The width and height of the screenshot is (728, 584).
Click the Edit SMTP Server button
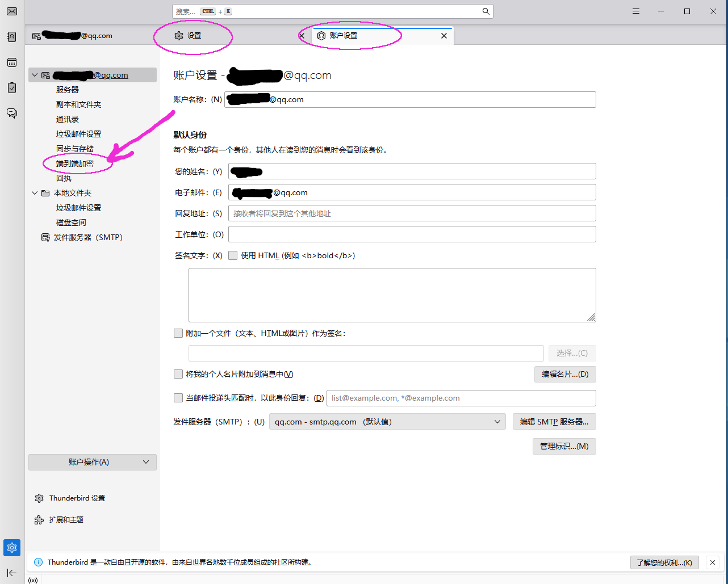[554, 422]
